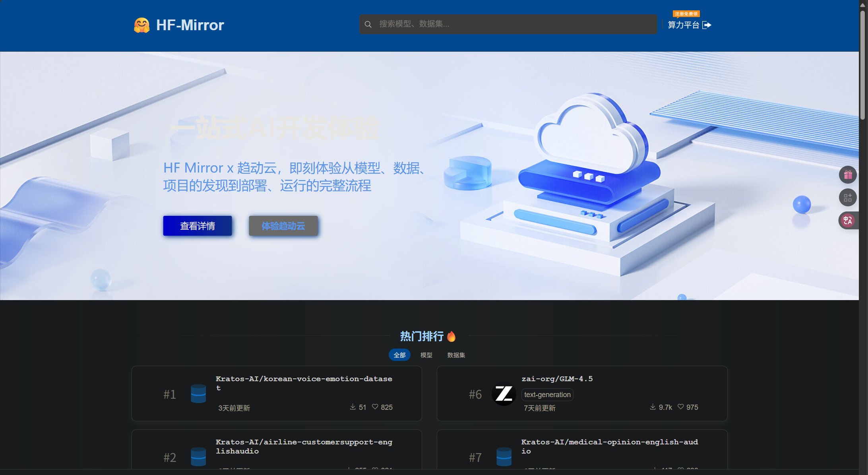Switch to the 数据集 ranking tab
Image resolution: width=868 pixels, height=475 pixels.
(x=456, y=355)
